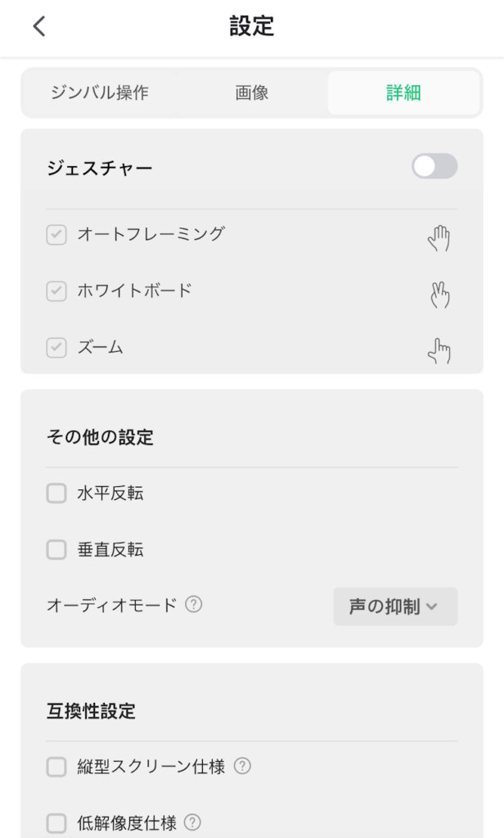Check the 水平反転 checkbox
504x838 pixels.
pyautogui.click(x=56, y=493)
